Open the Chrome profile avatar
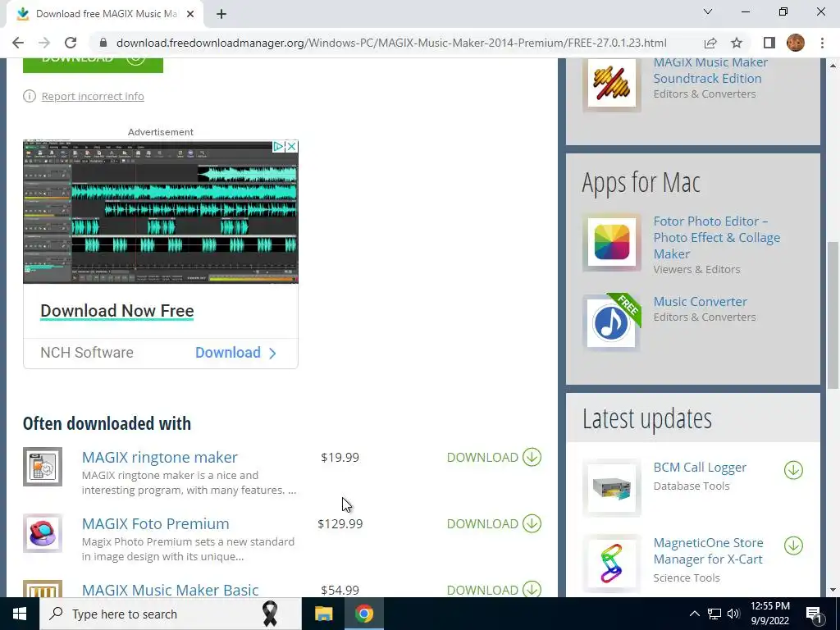Image resolution: width=840 pixels, height=630 pixels. point(796,43)
